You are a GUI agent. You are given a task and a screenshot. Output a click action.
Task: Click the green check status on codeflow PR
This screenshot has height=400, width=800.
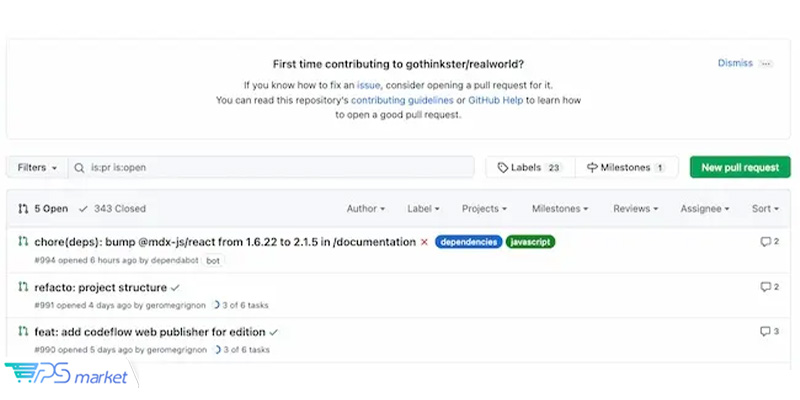tap(273, 332)
